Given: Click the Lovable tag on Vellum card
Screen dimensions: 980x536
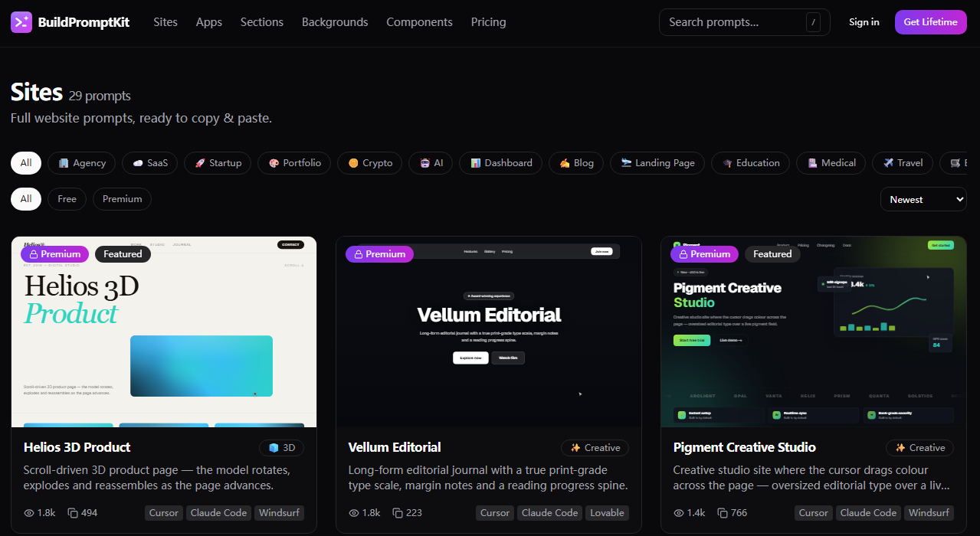Looking at the screenshot, I should coord(608,513).
